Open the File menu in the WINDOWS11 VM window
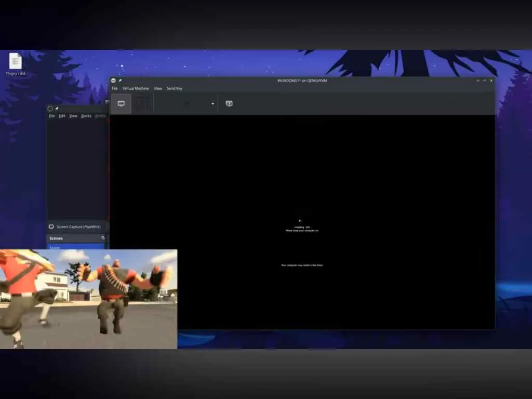Viewport: 532px width, 399px height. click(115, 88)
